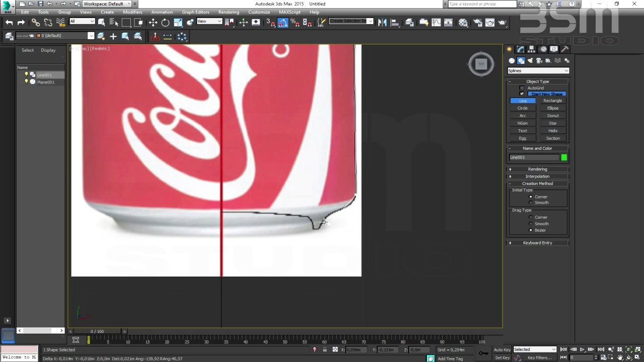This screenshot has height=362, width=644.
Task: Activate the Select and Scale tool
Action: 178,22
